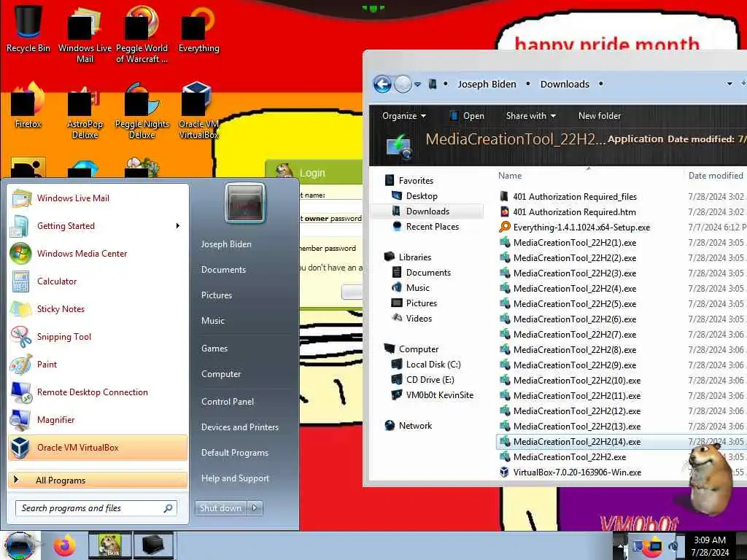
Task: Select VirtualBox-7.0.20-163906-Win.exe file
Action: (577, 472)
